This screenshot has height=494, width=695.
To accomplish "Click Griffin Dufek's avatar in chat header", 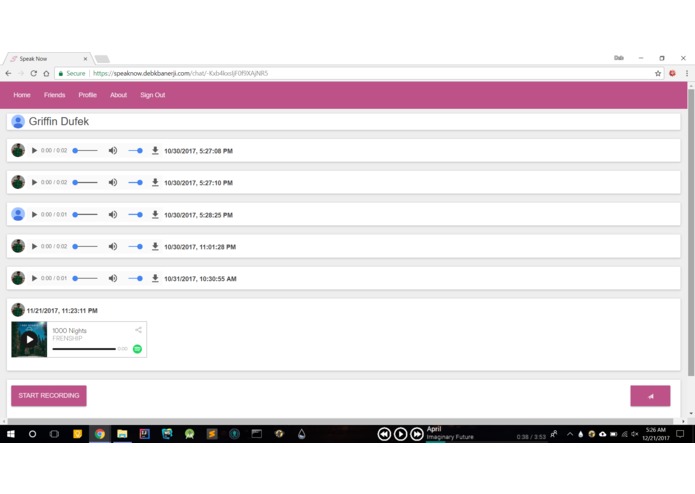I will tap(18, 121).
